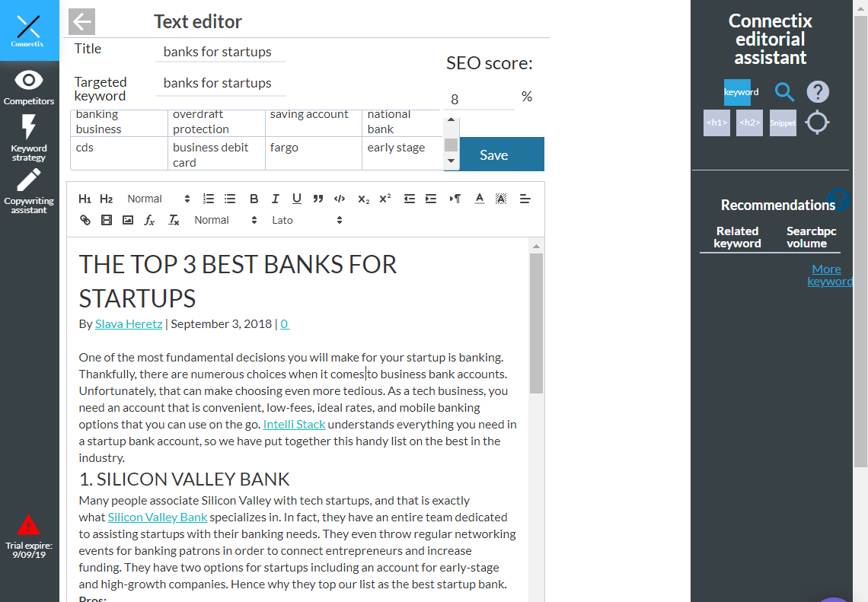
Task: Select the 'overdraft protection' keyword cell
Action: [216, 122]
